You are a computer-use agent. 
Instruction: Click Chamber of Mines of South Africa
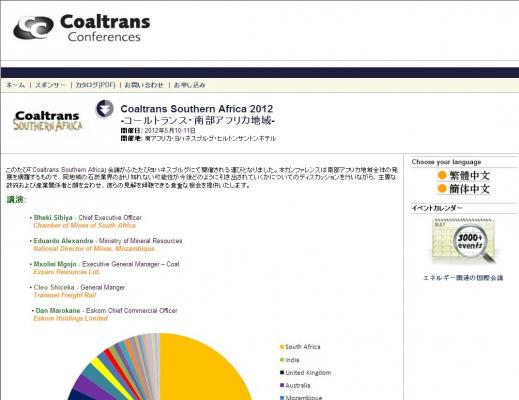(x=84, y=226)
